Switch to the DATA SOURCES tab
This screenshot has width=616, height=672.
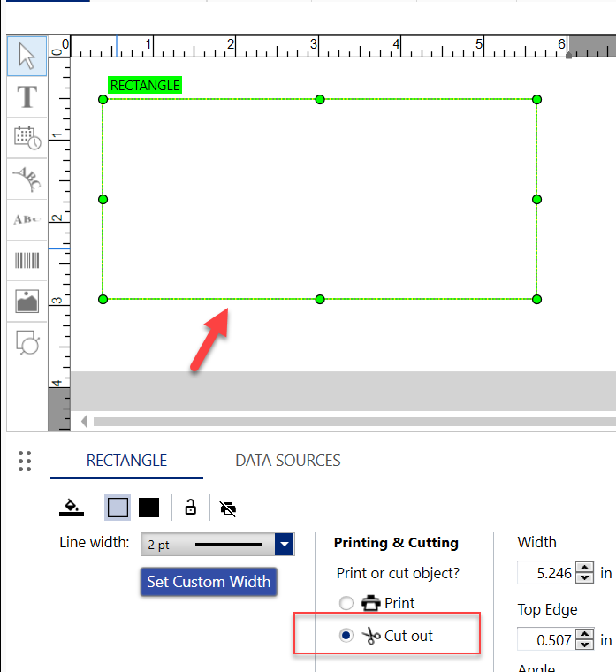pyautogui.click(x=287, y=461)
